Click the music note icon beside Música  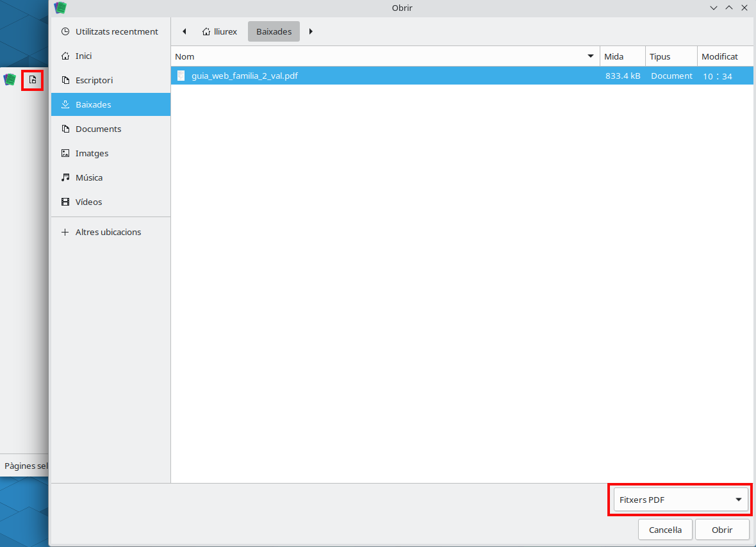coord(65,177)
